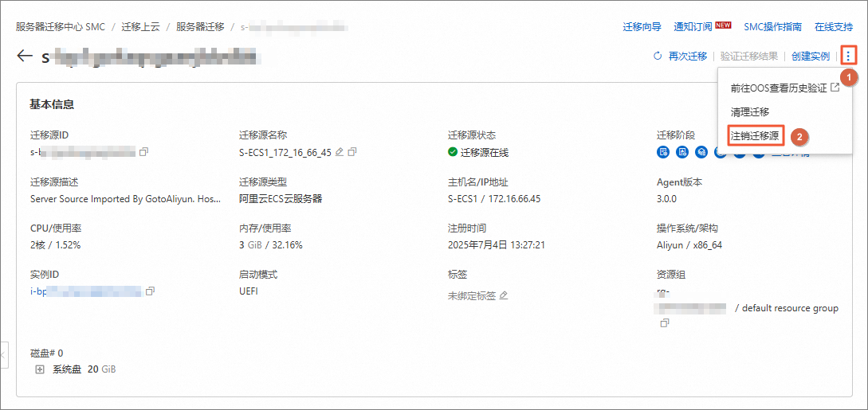Expand the 系统盘 20 GiB disk row
The width and height of the screenshot is (868, 410).
click(39, 369)
